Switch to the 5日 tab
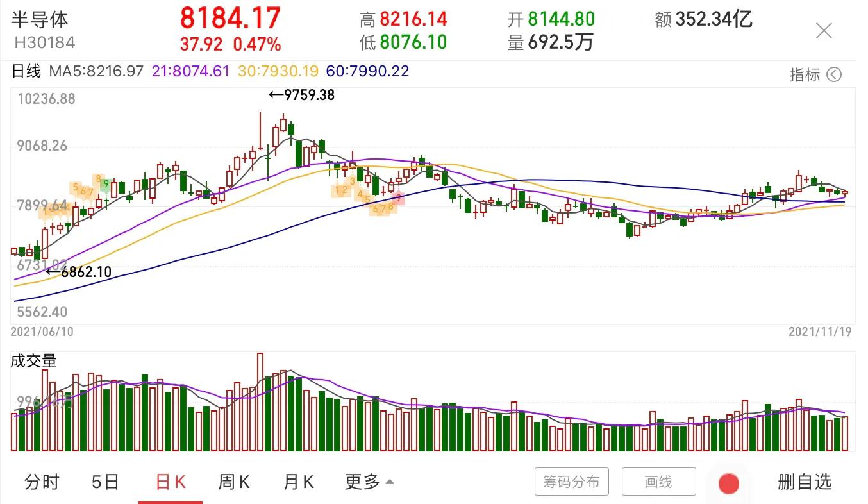The image size is (868, 504). (106, 482)
